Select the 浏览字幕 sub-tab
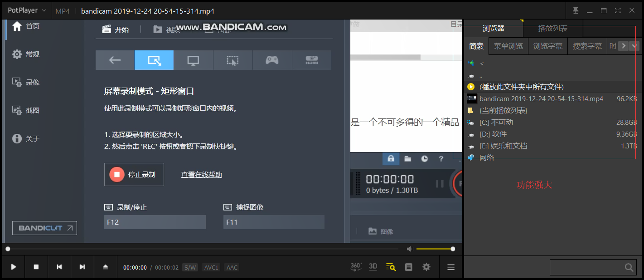 click(x=548, y=46)
